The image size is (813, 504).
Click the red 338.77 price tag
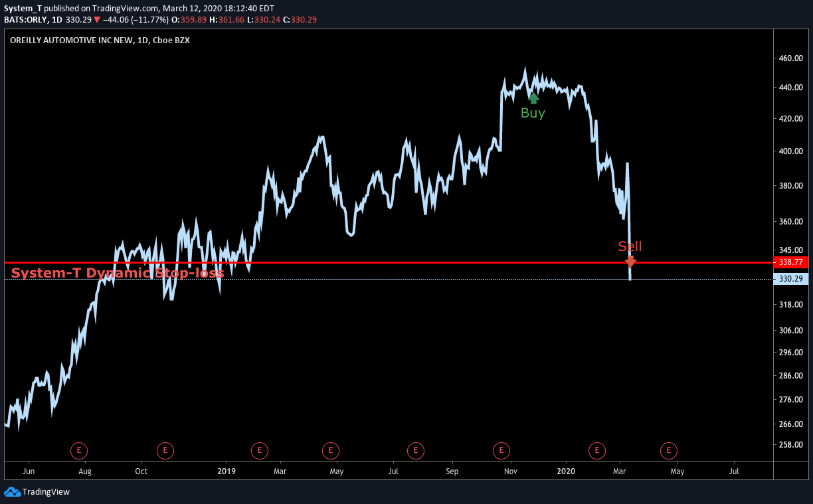pyautogui.click(x=791, y=262)
